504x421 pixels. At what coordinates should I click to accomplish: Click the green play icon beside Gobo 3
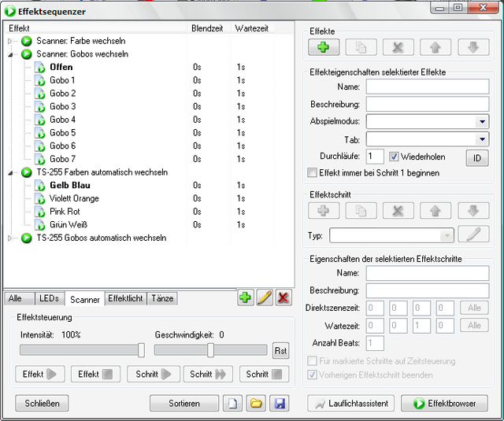(x=40, y=107)
